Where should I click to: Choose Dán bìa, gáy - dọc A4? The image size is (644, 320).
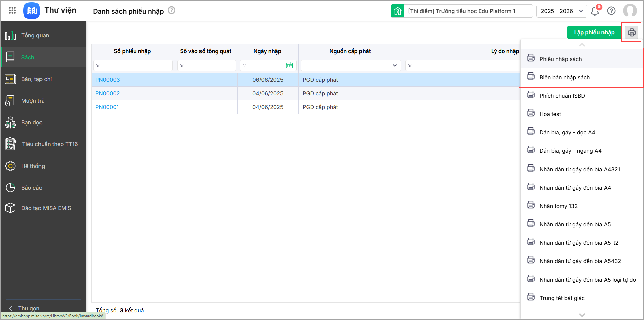click(582, 132)
